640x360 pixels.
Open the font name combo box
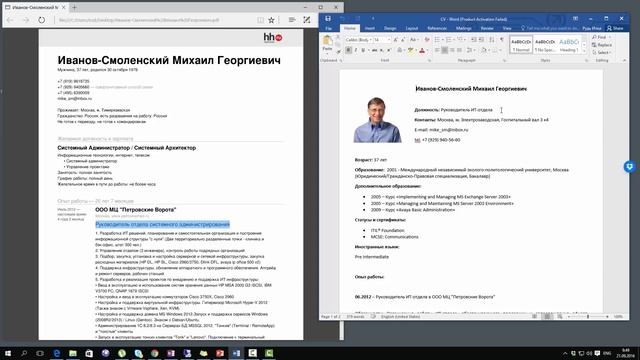[359, 40]
